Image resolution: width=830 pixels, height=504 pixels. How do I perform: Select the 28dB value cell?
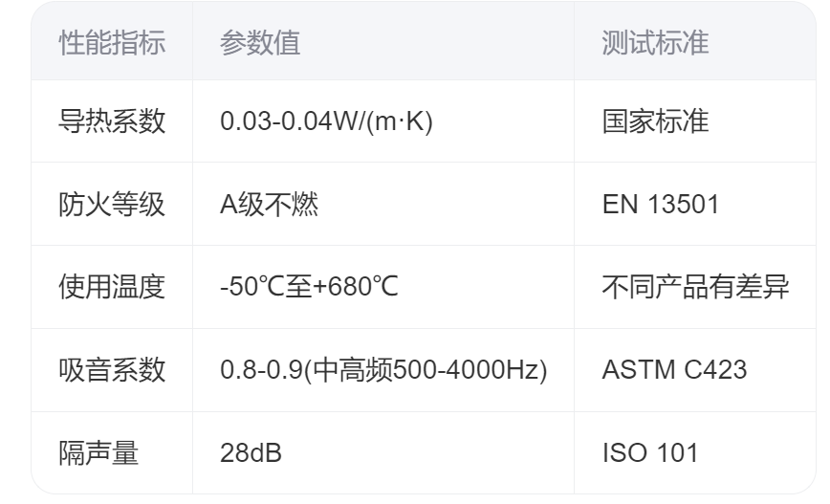[x=251, y=453]
